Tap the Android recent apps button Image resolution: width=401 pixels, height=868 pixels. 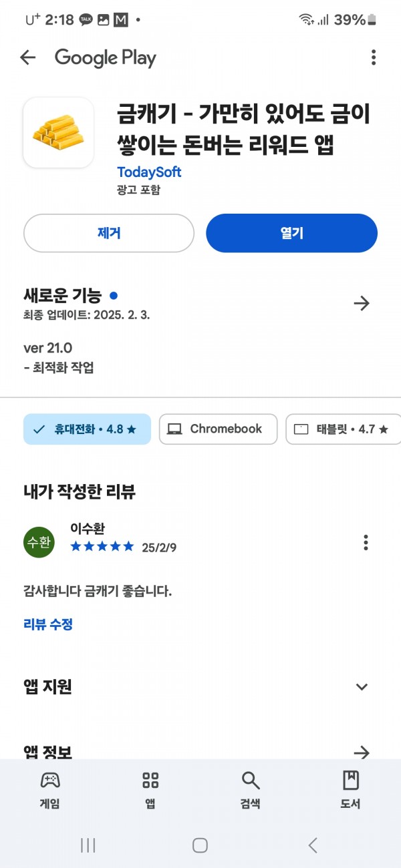[88, 845]
